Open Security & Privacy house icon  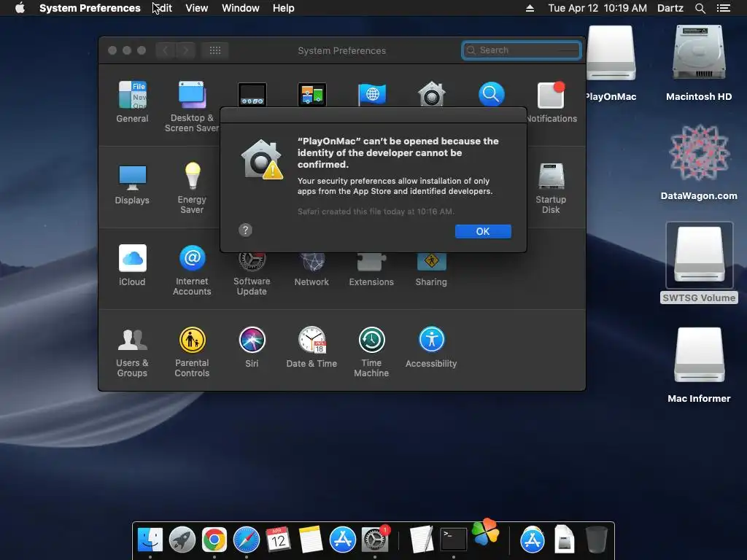pyautogui.click(x=432, y=94)
